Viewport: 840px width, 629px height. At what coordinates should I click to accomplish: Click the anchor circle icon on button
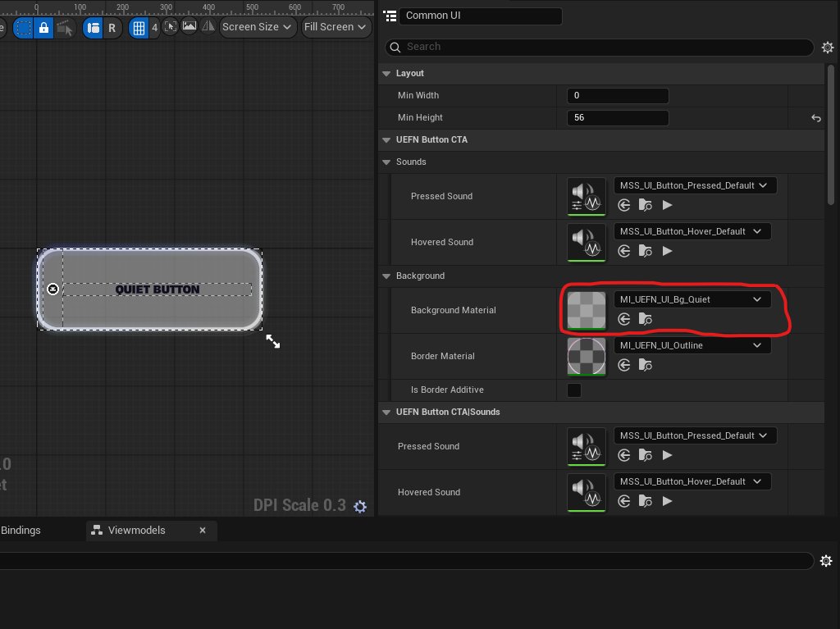(x=52, y=289)
